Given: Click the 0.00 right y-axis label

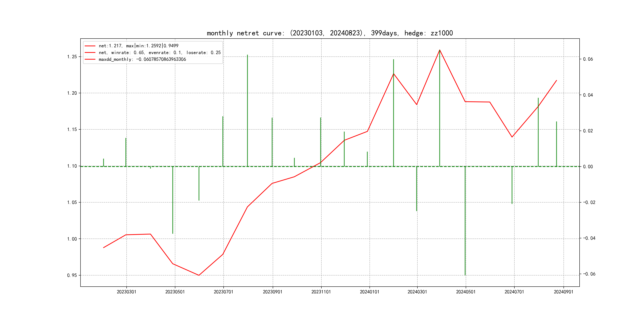Looking at the screenshot, I should pyautogui.click(x=588, y=167).
